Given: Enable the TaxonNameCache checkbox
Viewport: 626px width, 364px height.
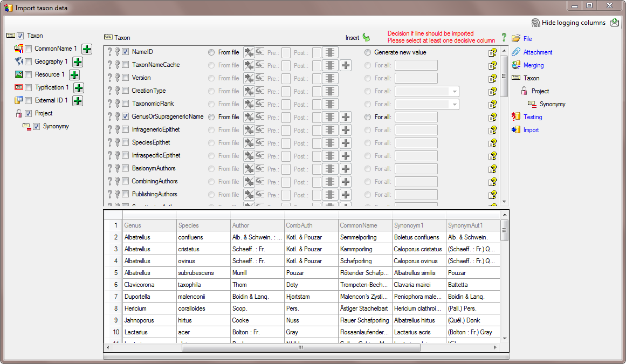Looking at the screenshot, I should pos(125,65).
